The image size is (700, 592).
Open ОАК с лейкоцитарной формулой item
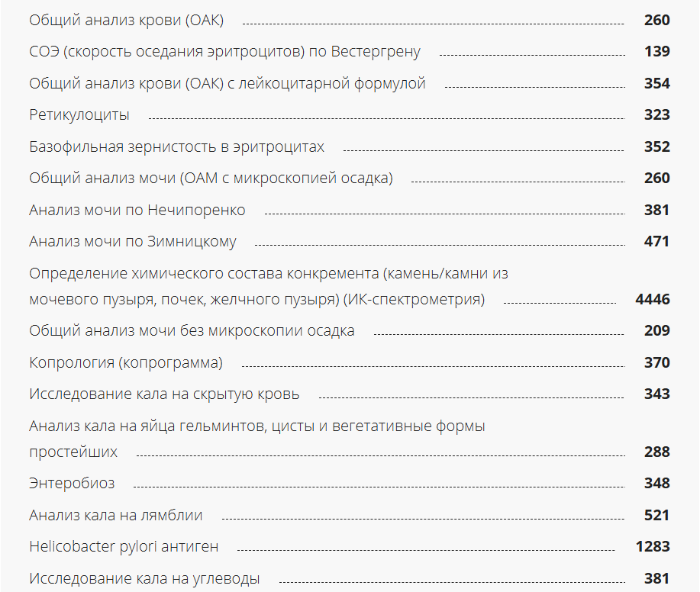click(227, 83)
